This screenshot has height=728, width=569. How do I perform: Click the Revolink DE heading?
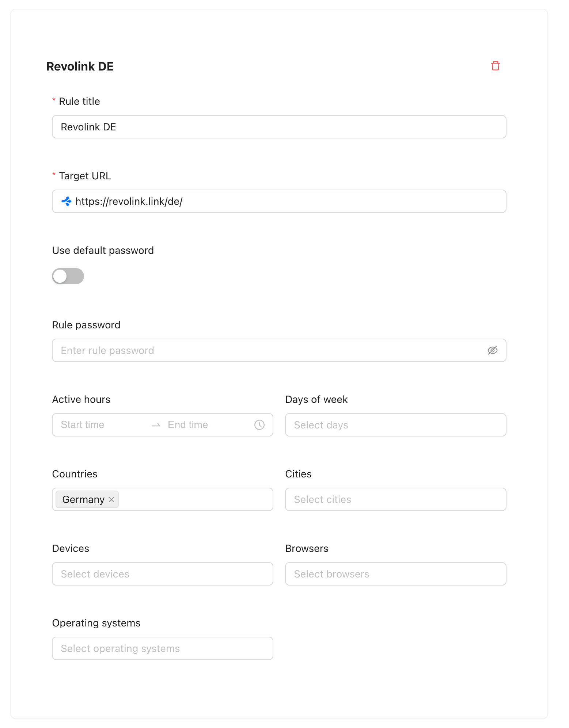click(x=80, y=66)
